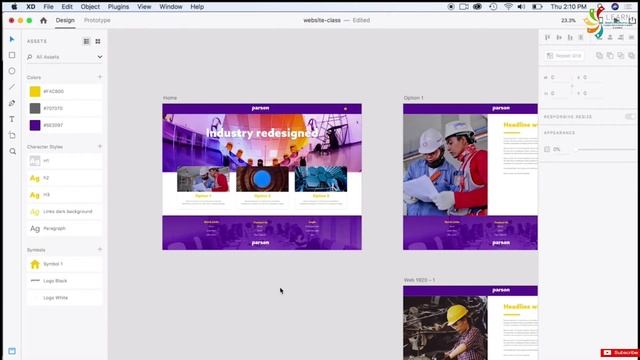The image size is (640, 360).
Task: Click the fourth align/distribute icon
Action: click(581, 38)
